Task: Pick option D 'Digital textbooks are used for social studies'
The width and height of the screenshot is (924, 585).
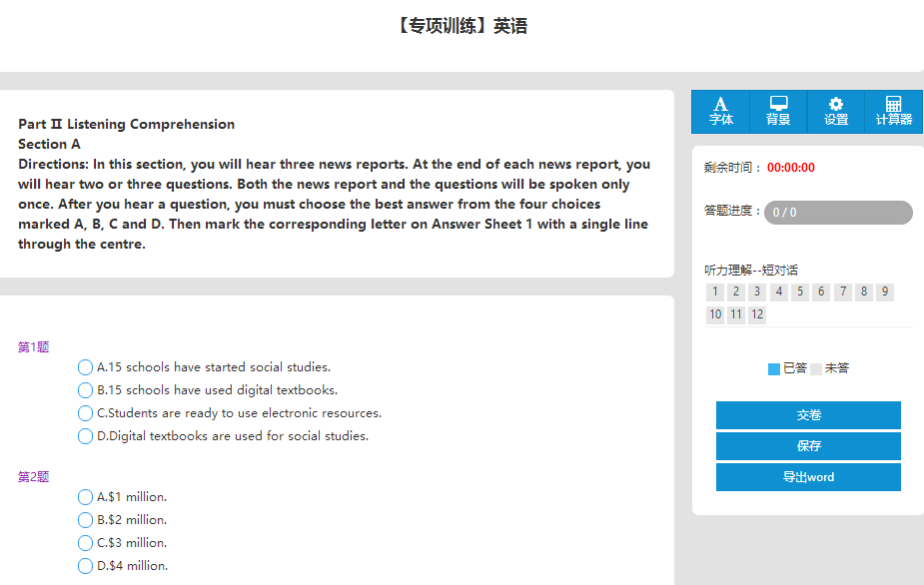Action: [85, 436]
